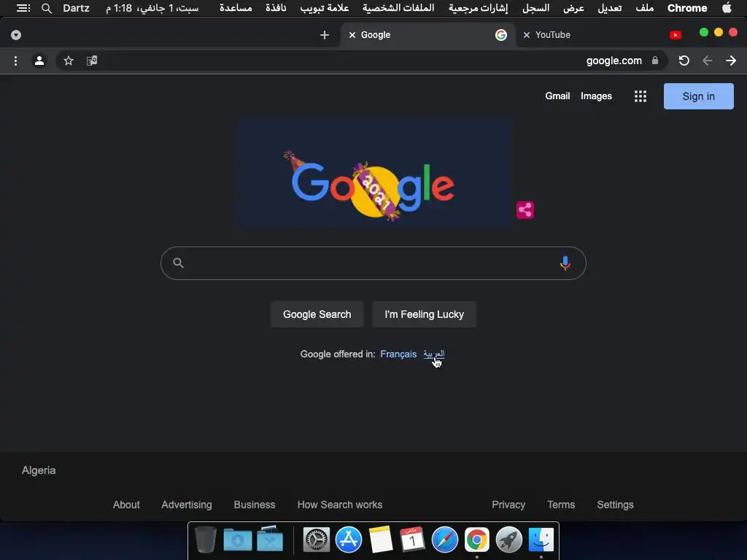
Task: Open the السجل (History) menu
Action: (x=536, y=8)
